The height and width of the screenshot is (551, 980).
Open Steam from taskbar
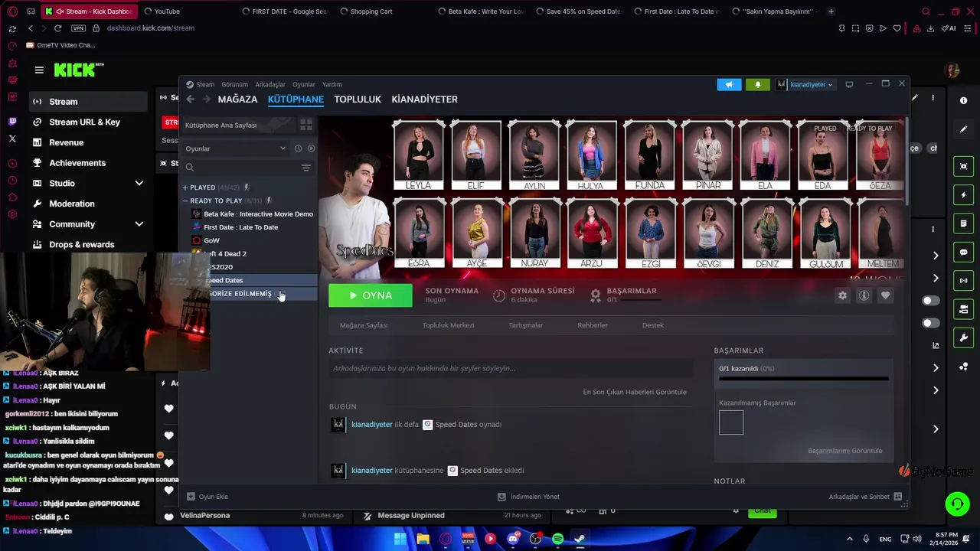[x=580, y=539]
